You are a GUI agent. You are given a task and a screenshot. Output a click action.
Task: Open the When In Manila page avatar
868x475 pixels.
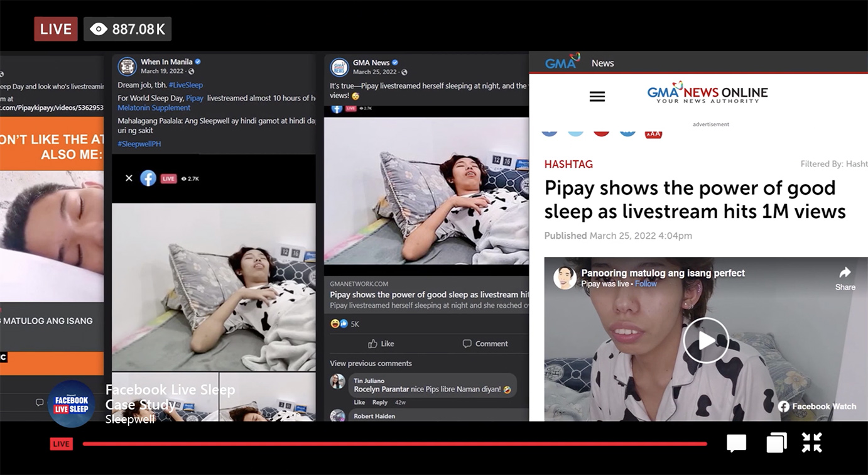pos(127,67)
